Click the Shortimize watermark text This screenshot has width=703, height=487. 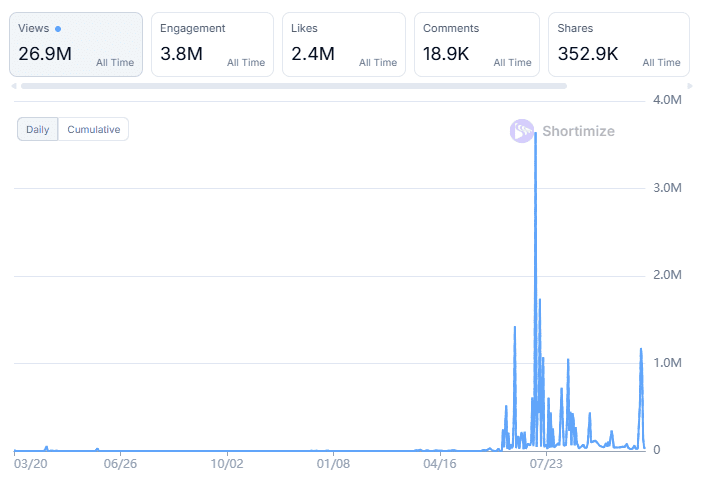tap(578, 131)
